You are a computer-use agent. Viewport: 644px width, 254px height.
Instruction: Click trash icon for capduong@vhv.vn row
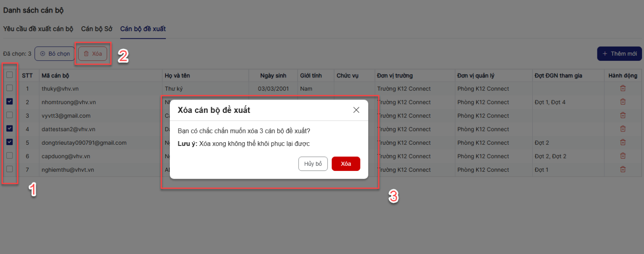(x=623, y=156)
